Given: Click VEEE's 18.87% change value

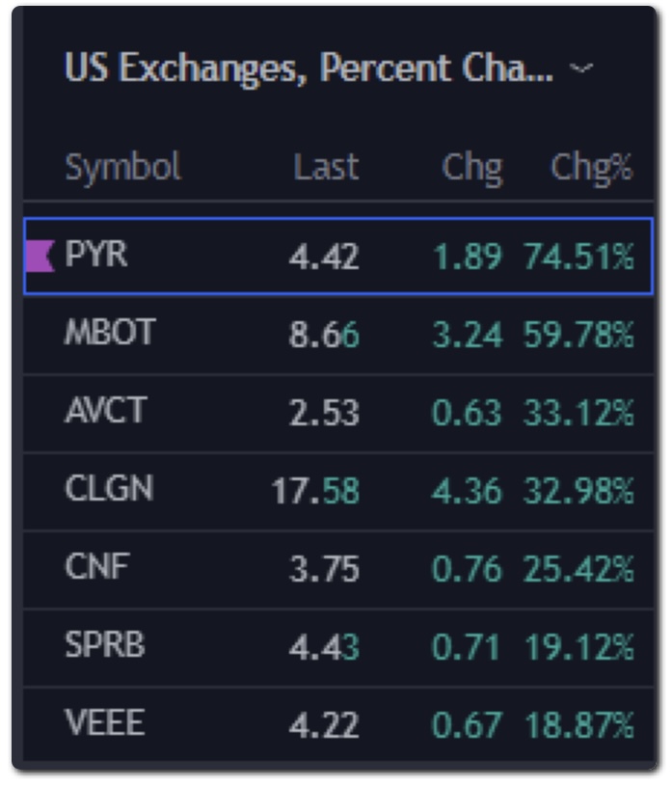Looking at the screenshot, I should point(578,724).
